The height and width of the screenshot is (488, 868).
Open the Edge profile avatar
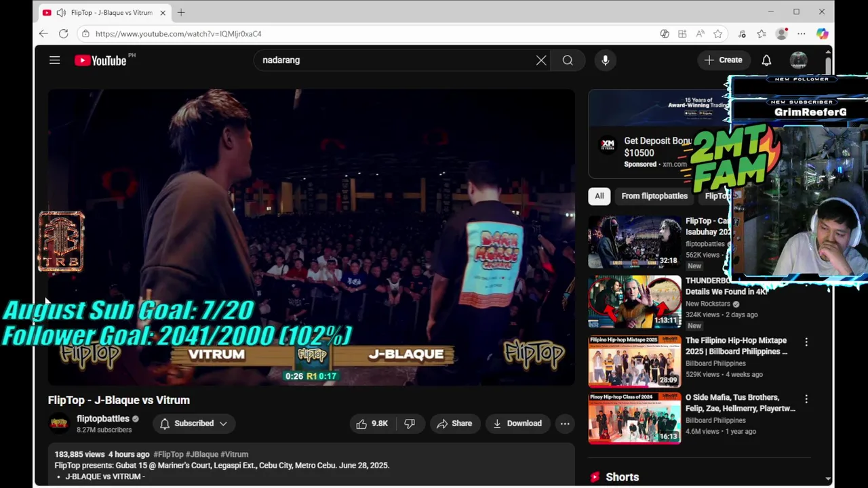pyautogui.click(x=782, y=34)
